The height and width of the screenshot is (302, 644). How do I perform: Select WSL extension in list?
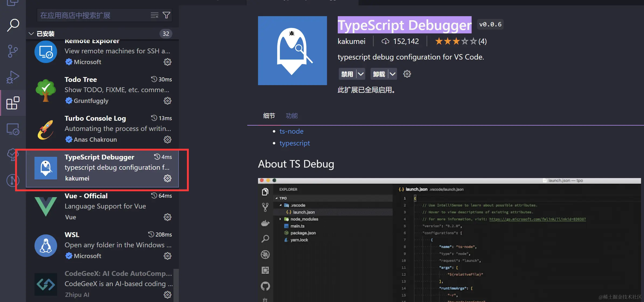[x=102, y=245]
